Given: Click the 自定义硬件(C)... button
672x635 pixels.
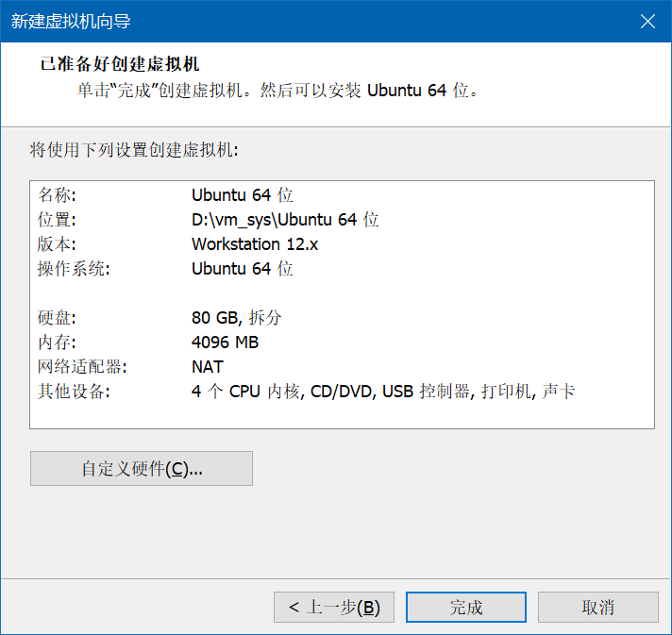Looking at the screenshot, I should coord(142,468).
